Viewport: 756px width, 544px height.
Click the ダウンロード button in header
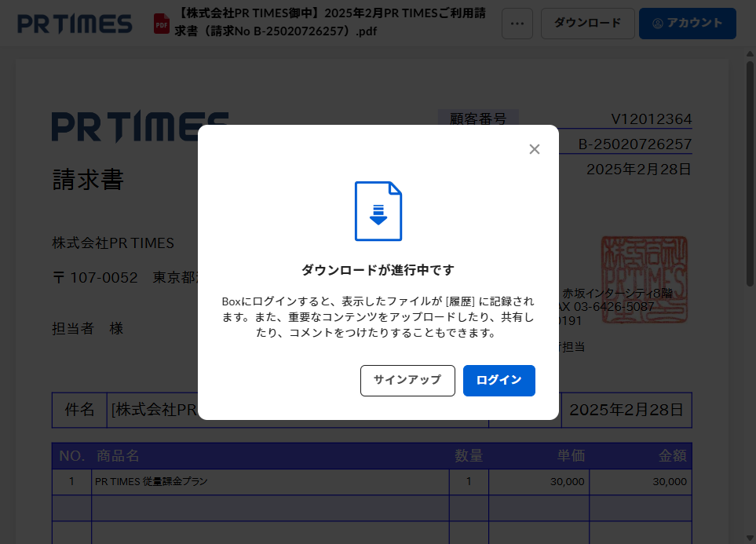click(x=588, y=23)
